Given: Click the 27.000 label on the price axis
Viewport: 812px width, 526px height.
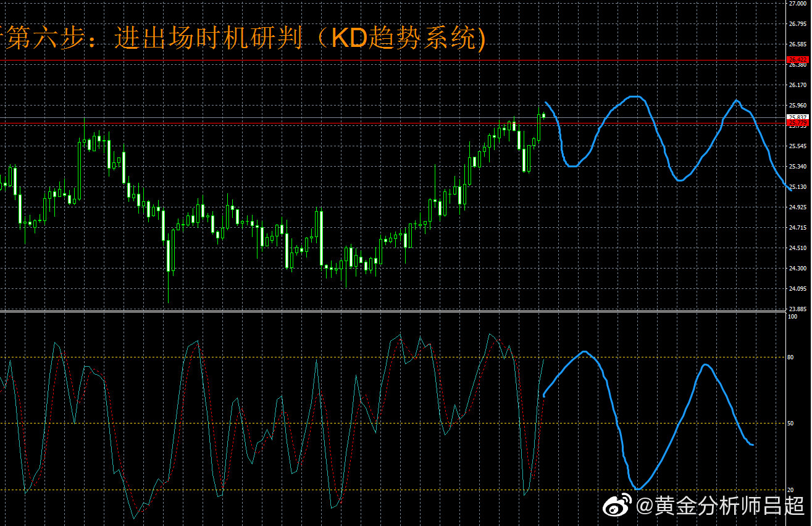Looking at the screenshot, I should (x=797, y=4).
